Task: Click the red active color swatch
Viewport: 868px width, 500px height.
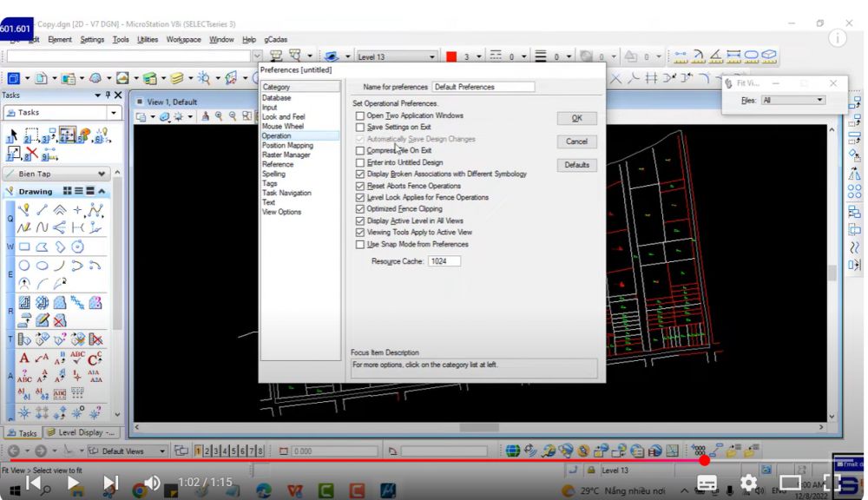Action: pos(451,56)
